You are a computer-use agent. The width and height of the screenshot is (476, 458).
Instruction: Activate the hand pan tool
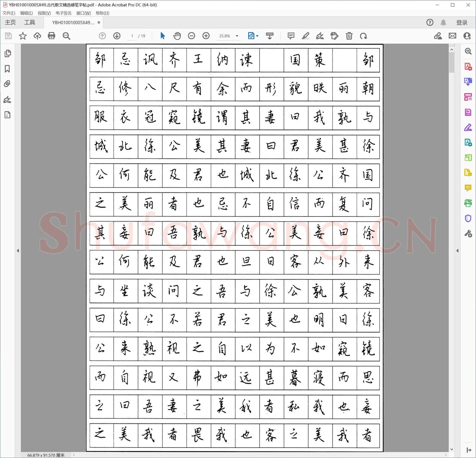pyautogui.click(x=177, y=36)
